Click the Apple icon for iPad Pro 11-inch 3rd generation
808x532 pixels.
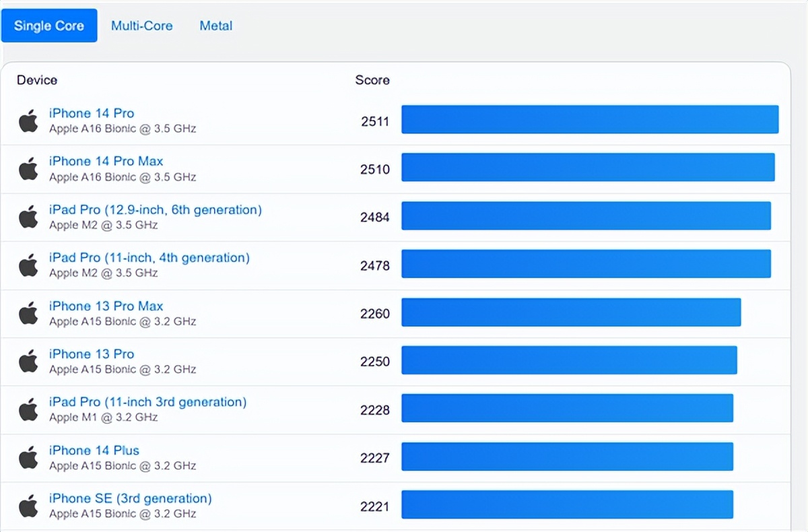[x=28, y=409]
